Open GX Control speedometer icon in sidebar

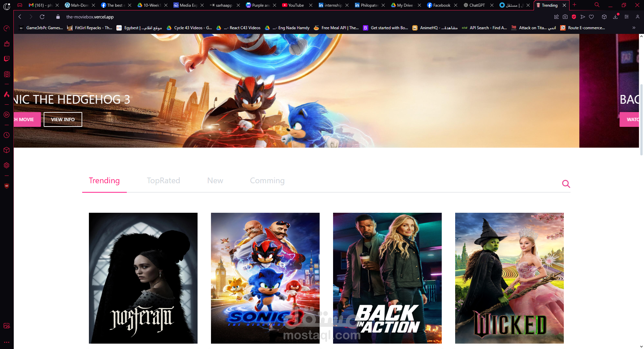[7, 29]
